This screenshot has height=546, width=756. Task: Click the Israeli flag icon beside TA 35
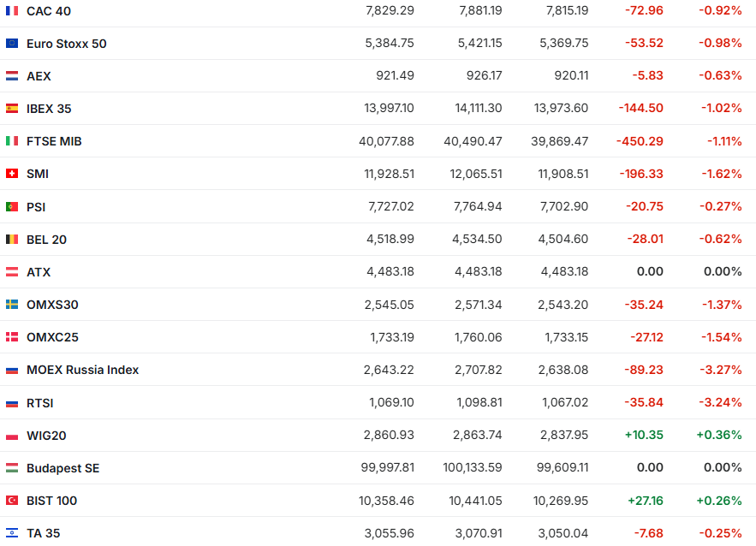click(x=12, y=533)
